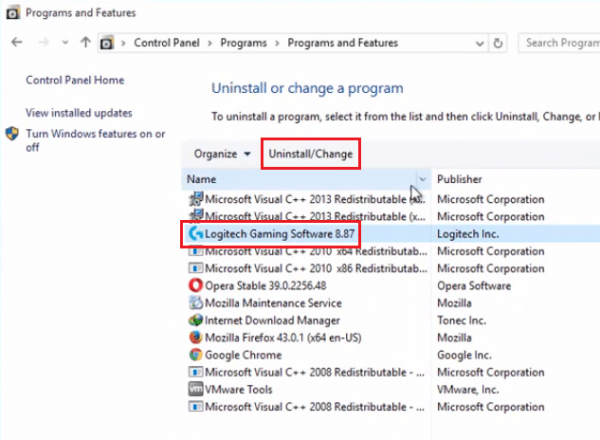Click VMware, Inc. publisher cell

pyautogui.click(x=468, y=389)
